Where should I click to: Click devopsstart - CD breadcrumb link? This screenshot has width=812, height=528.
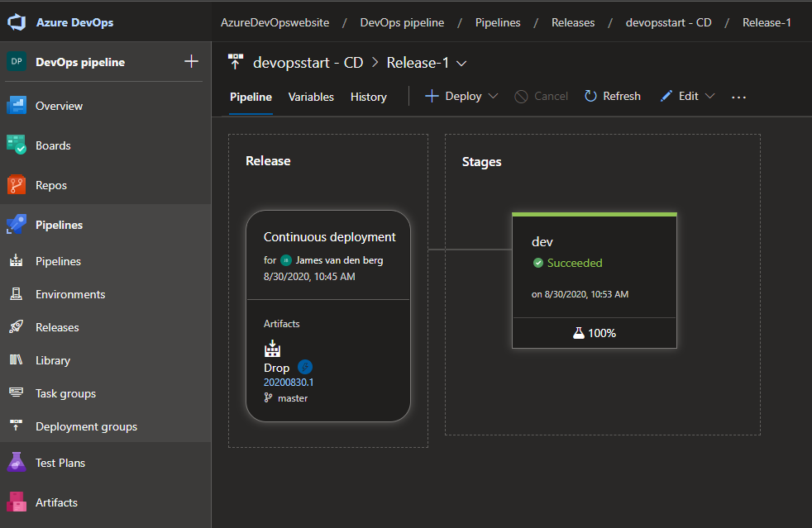pyautogui.click(x=668, y=23)
